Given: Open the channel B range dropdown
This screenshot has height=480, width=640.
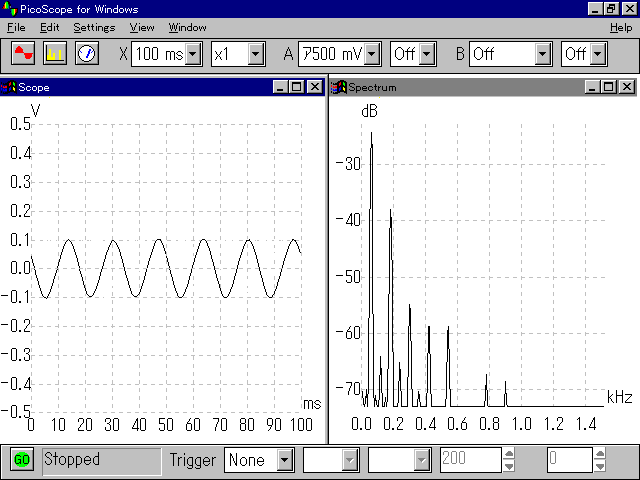Looking at the screenshot, I should 543,53.
